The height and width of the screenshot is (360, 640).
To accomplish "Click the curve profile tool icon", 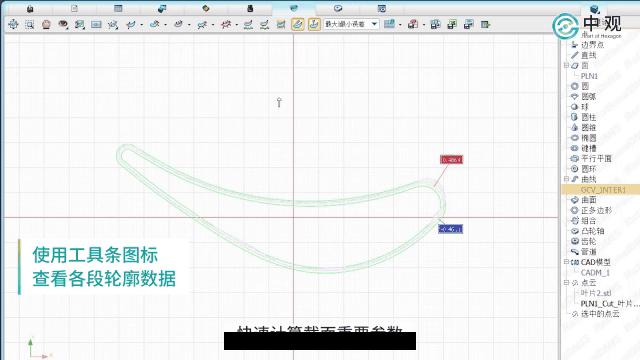I will pyautogui.click(x=154, y=24).
